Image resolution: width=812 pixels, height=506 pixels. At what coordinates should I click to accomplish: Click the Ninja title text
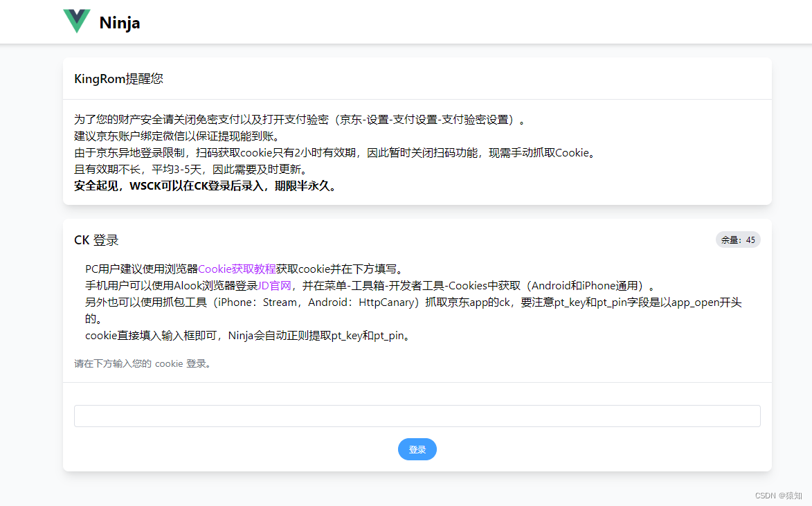click(x=120, y=23)
